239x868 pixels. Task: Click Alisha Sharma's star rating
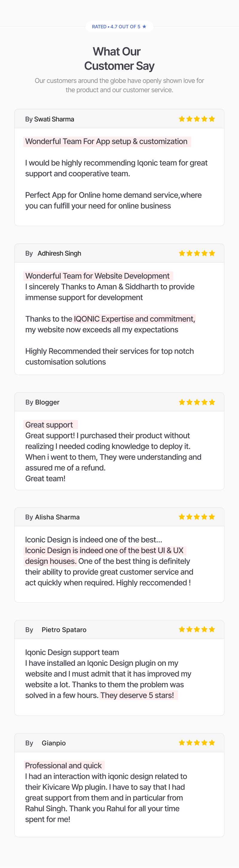tap(197, 517)
